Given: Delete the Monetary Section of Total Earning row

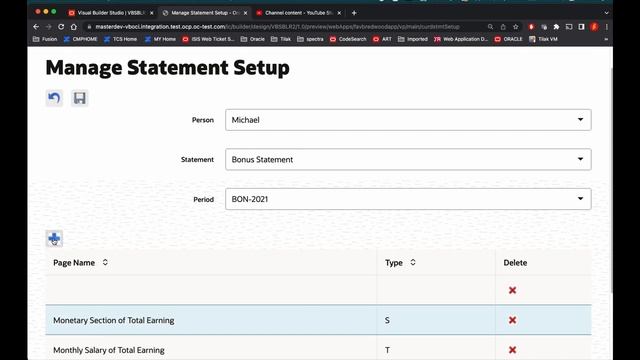Looking at the screenshot, I should click(x=512, y=320).
